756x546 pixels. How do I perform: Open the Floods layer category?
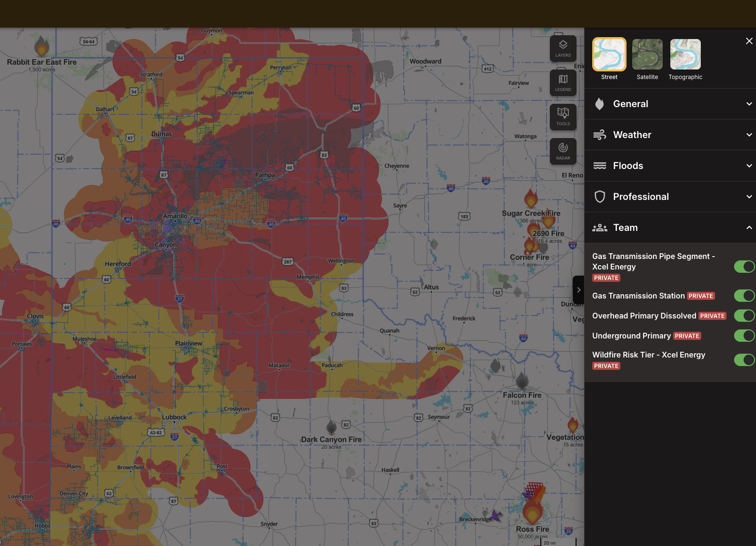[x=670, y=166]
